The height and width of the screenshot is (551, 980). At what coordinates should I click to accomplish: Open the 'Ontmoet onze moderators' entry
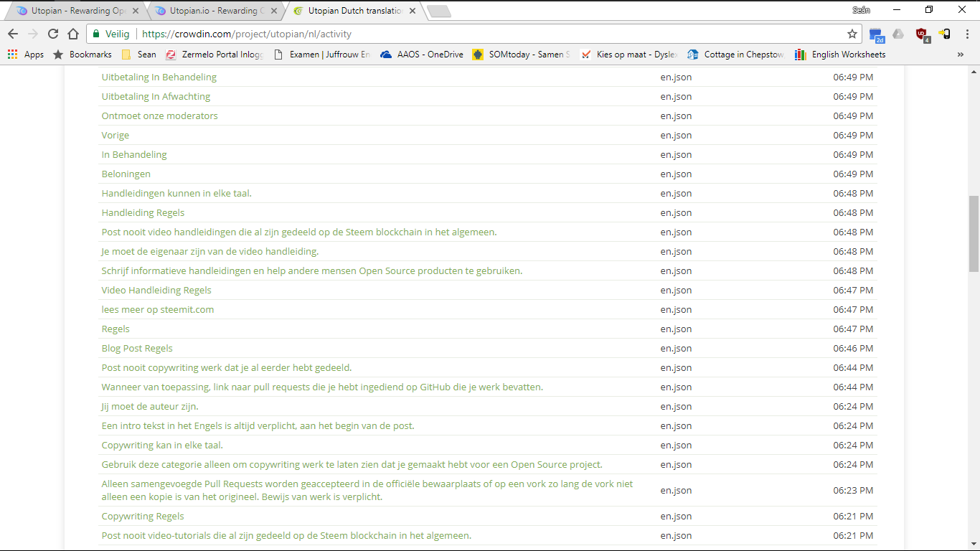coord(159,116)
